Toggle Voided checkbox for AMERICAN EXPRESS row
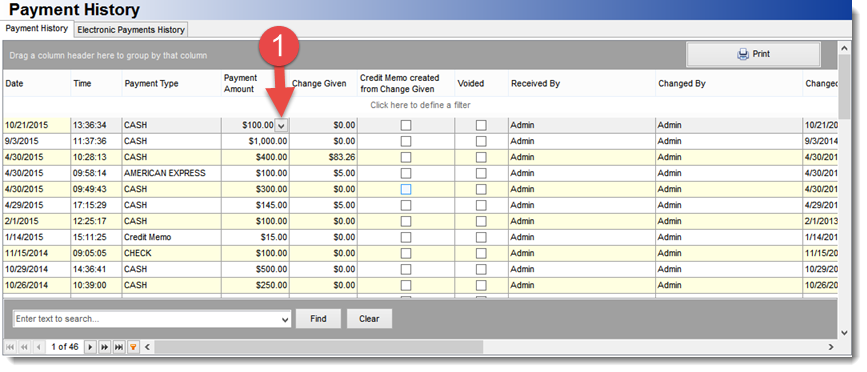 (481, 173)
